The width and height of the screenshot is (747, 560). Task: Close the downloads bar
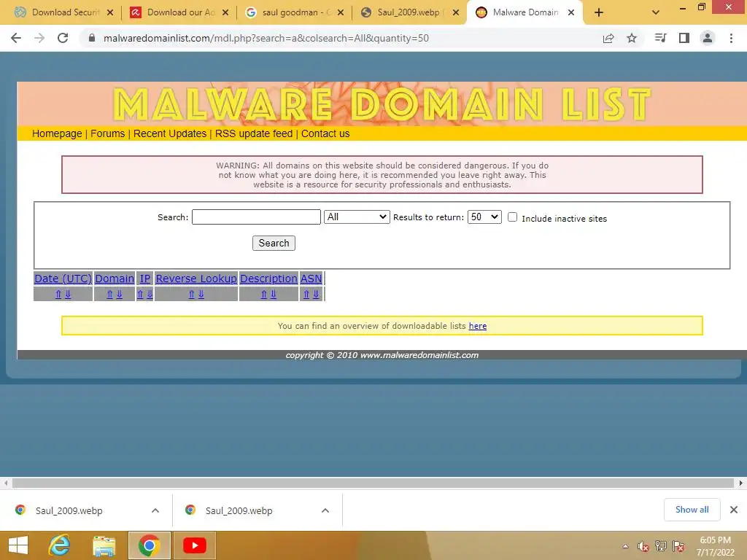[x=734, y=510]
